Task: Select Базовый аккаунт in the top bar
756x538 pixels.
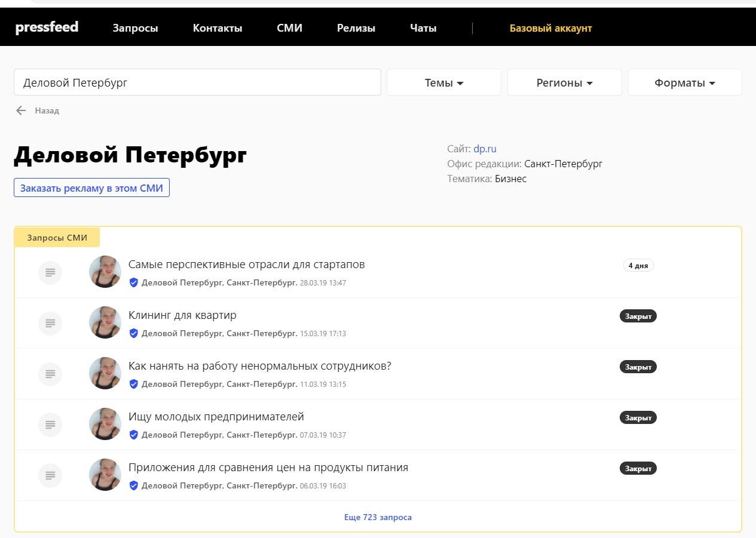Action: [550, 28]
